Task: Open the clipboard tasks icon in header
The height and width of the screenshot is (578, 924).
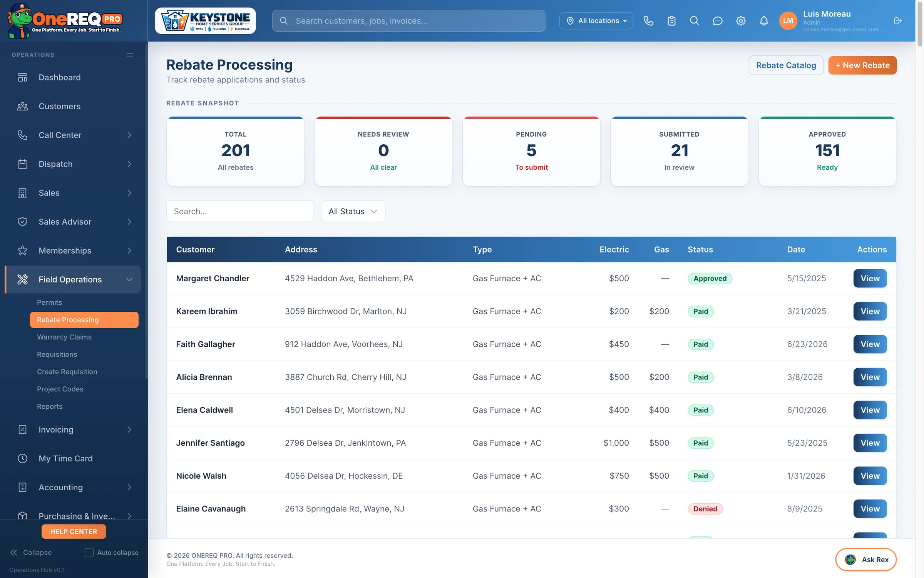Action: coord(671,21)
